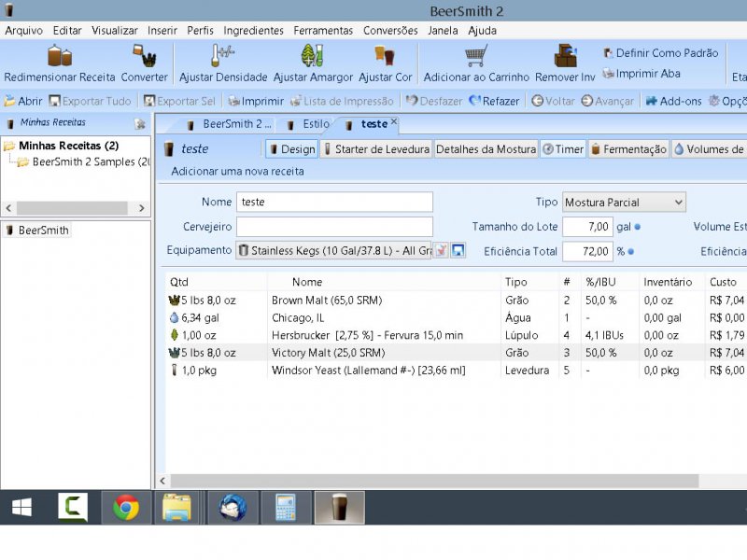Select the Hersbrucker hop row
The width and height of the screenshot is (747, 560).
(x=456, y=335)
